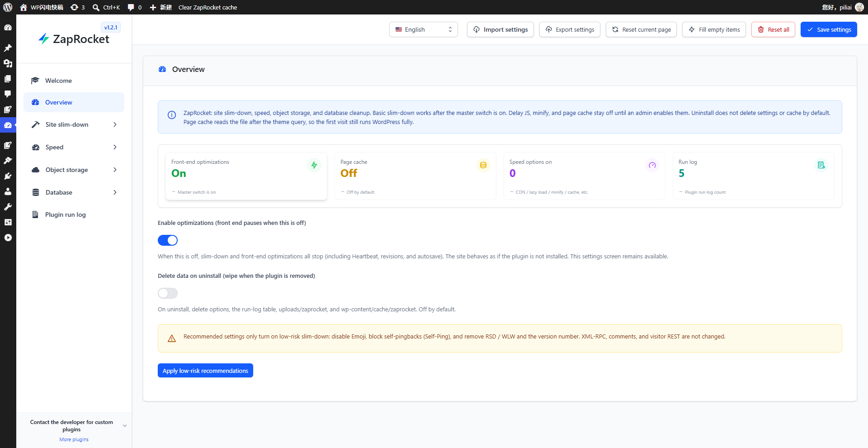Open the Pages icon in the admin menu

pyautogui.click(x=8, y=79)
